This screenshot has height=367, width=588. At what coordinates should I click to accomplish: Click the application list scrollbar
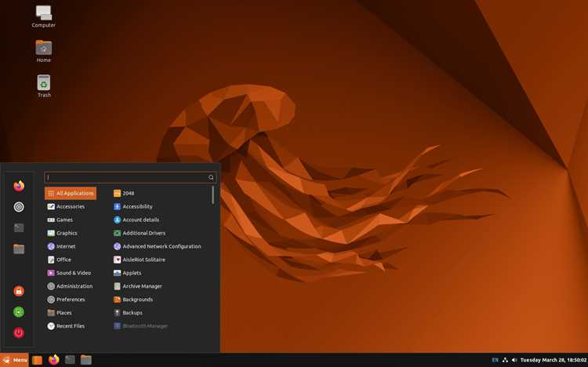pos(213,195)
